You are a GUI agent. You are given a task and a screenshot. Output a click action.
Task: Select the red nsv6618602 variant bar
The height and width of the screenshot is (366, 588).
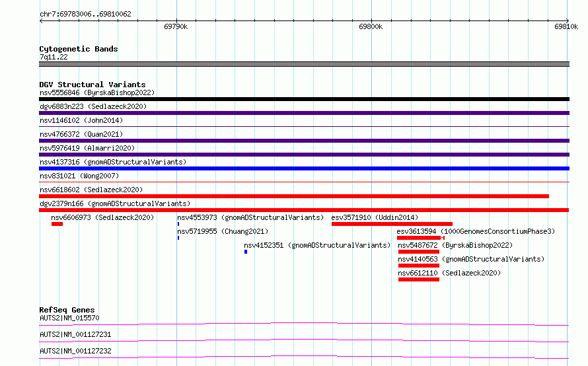coord(294,196)
